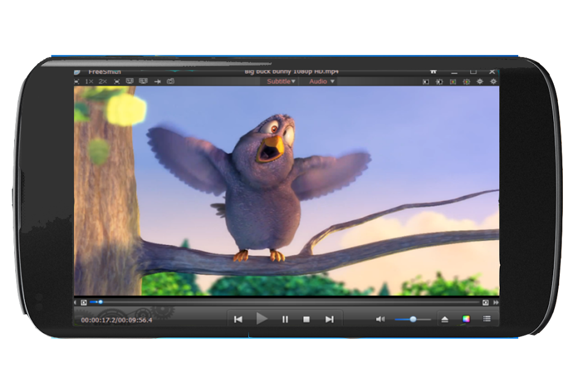Skip to previous track
Image resolution: width=588 pixels, height=392 pixels.
pyautogui.click(x=238, y=319)
